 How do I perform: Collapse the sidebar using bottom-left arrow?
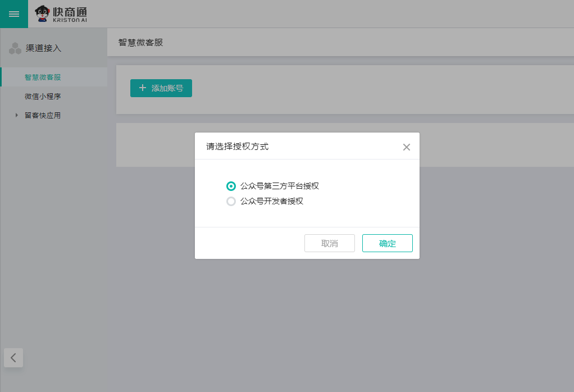[13, 358]
